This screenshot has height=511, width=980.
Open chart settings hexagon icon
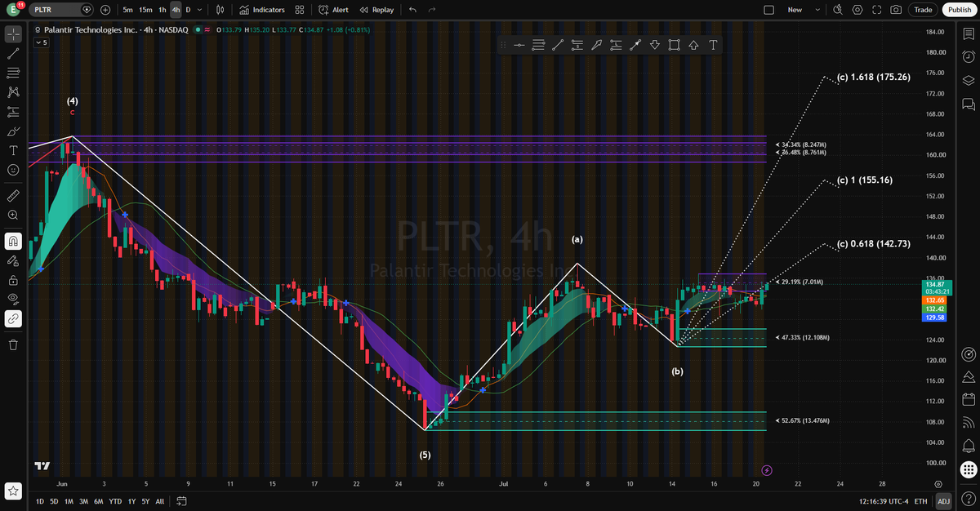pyautogui.click(x=857, y=10)
